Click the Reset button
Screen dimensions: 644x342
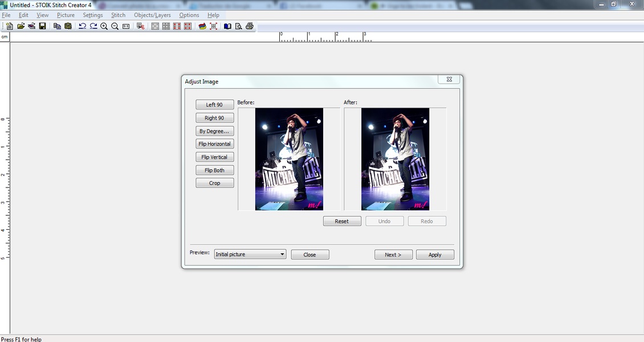click(341, 221)
